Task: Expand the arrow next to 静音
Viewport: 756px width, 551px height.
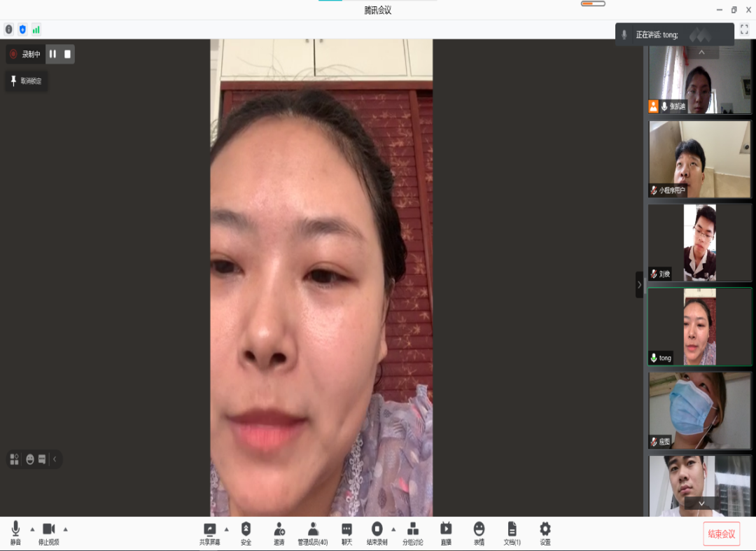Action: (32, 529)
